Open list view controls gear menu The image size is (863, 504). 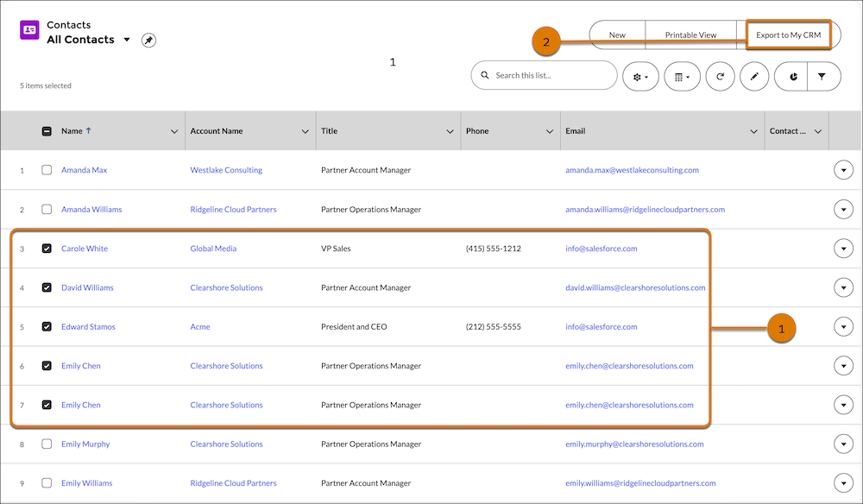640,77
